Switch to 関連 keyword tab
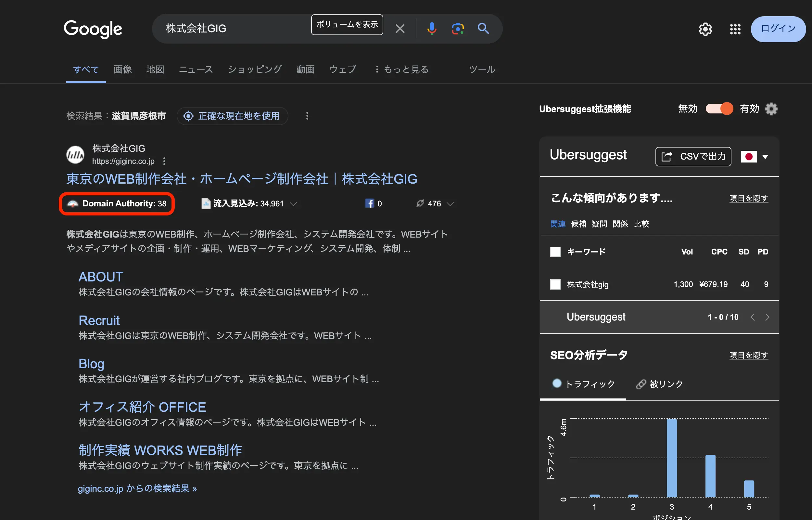 [558, 224]
